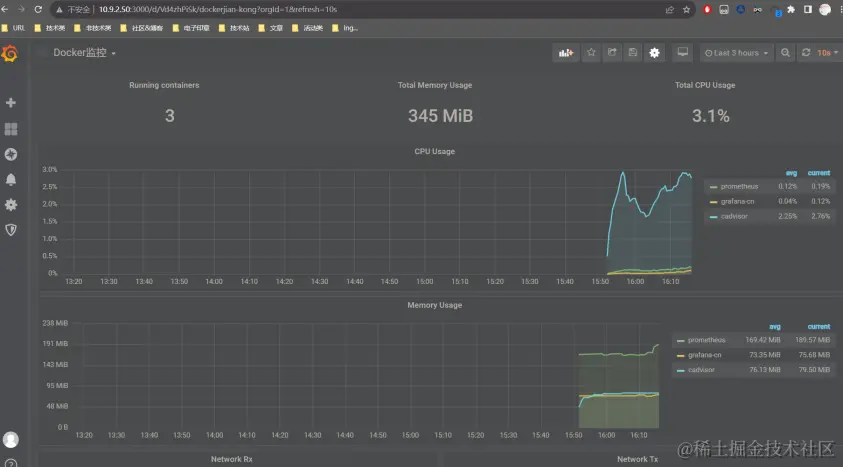The height and width of the screenshot is (467, 843).
Task: Open the Running containers panel title
Action: click(164, 85)
